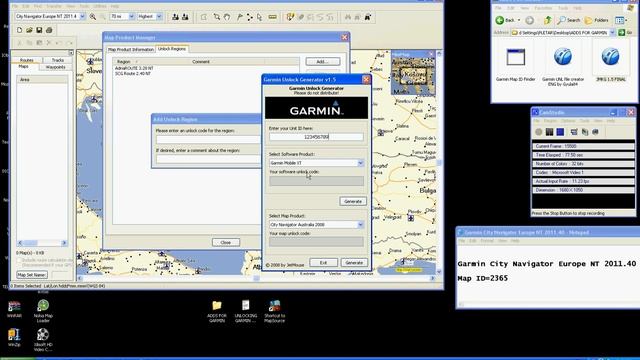Viewport: 640px width, 360px height.
Task: Switch to the Routes tab
Action: (27, 60)
